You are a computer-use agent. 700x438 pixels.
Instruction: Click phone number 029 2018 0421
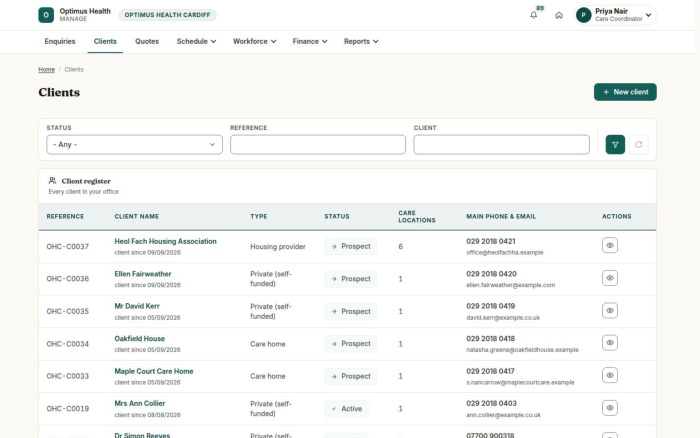491,241
